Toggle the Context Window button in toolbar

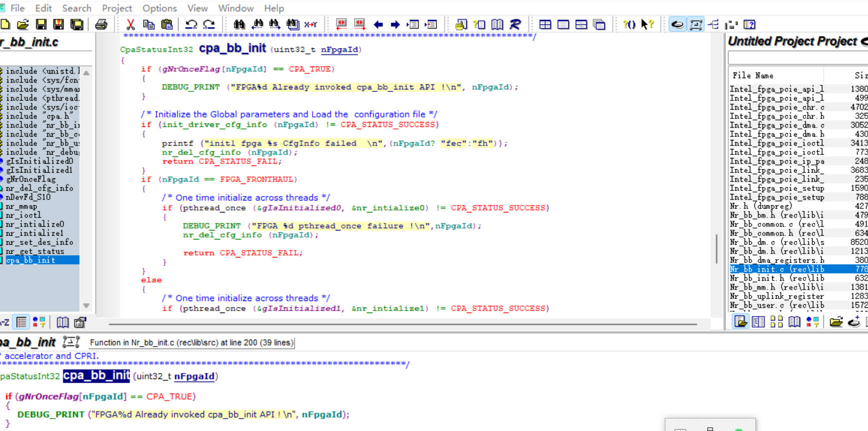(695, 24)
